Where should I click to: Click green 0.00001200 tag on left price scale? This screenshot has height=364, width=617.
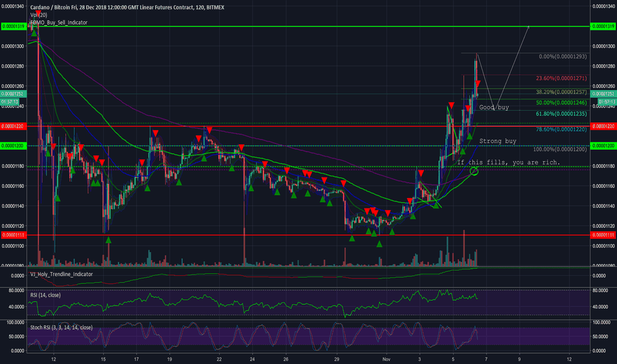[x=14, y=146]
